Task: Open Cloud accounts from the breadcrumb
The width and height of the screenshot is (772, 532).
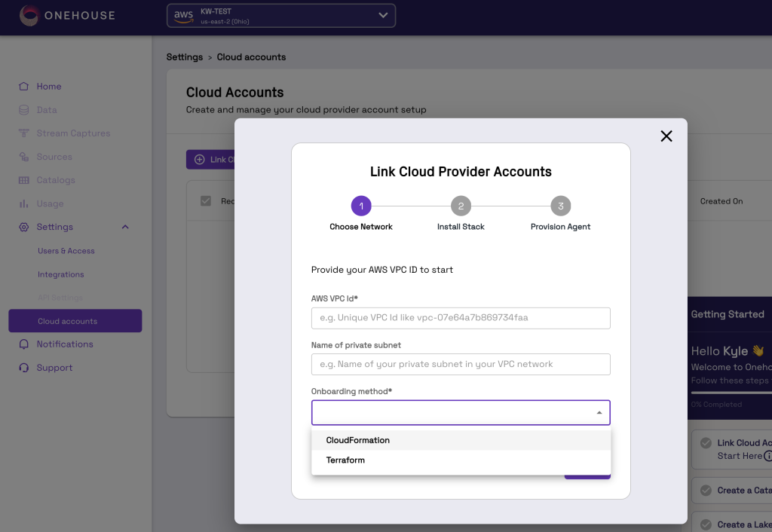Action: [x=250, y=57]
